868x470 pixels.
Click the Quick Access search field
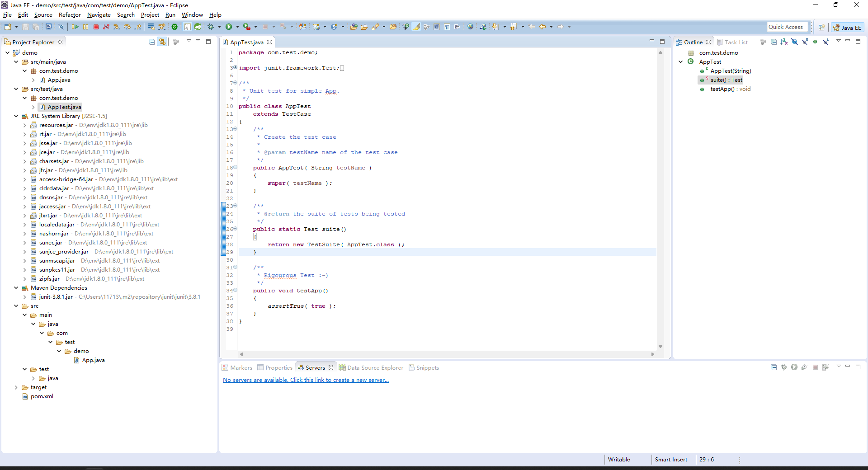787,27
